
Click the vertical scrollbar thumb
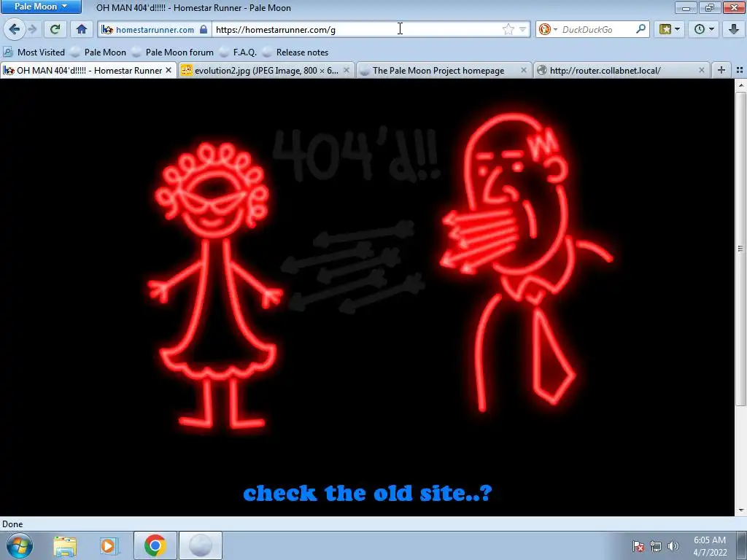pyautogui.click(x=741, y=249)
